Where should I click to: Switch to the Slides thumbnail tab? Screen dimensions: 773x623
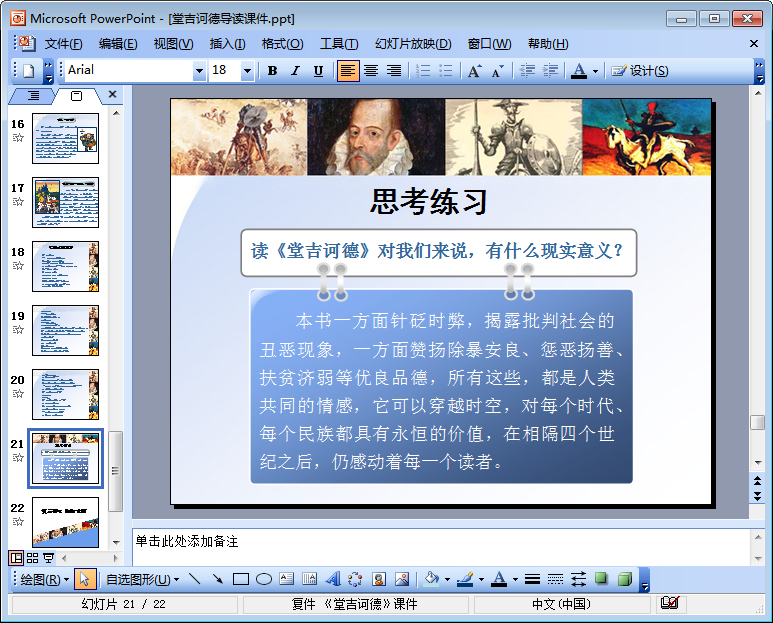(76, 96)
